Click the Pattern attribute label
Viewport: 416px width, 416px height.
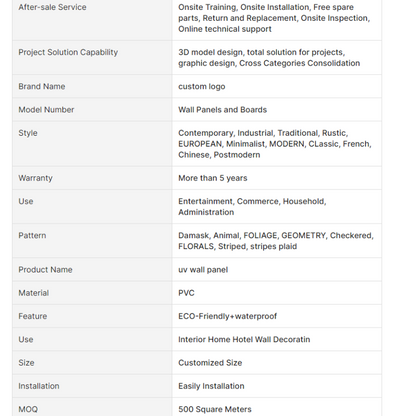[32, 235]
